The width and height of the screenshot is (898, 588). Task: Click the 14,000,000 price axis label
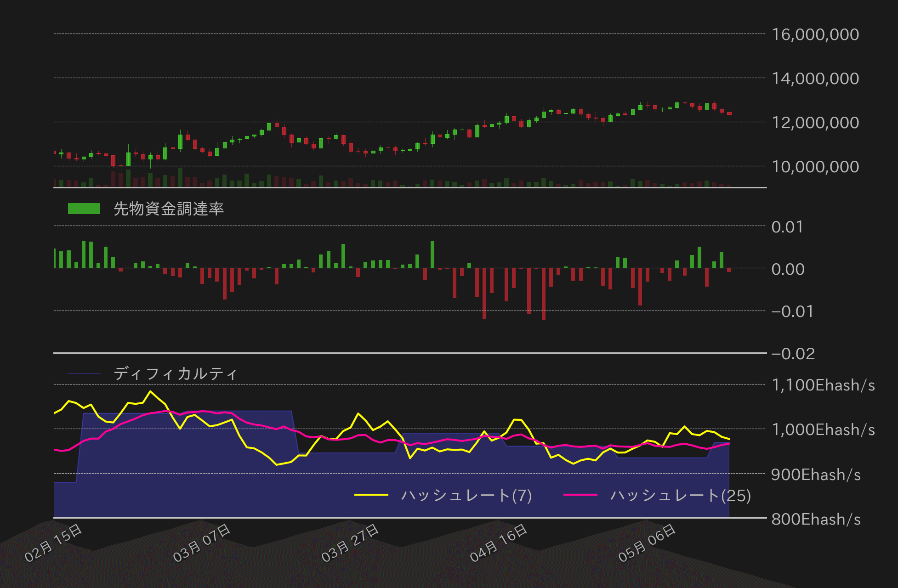(x=815, y=79)
